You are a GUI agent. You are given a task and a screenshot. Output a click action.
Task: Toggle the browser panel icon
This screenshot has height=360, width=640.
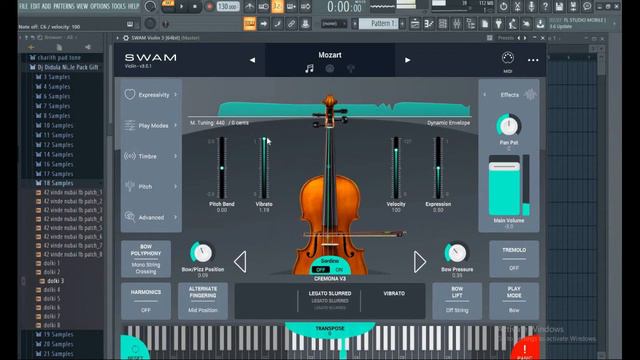tap(471, 24)
